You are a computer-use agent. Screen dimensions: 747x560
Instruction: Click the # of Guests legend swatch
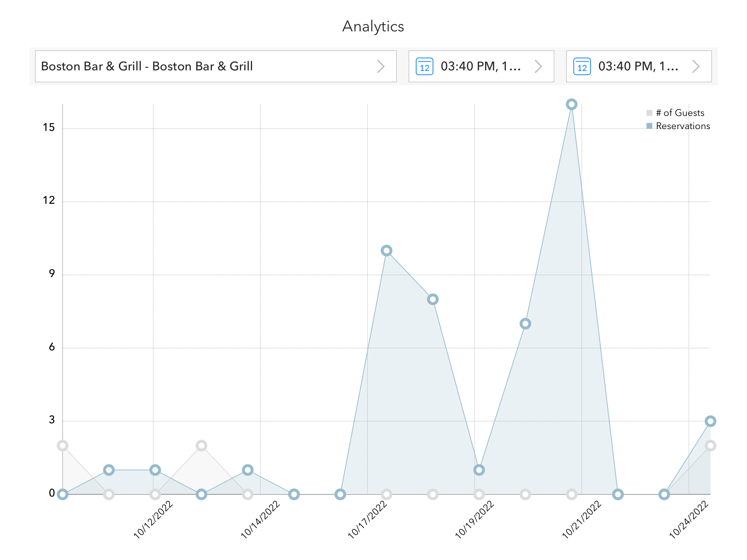pos(649,113)
